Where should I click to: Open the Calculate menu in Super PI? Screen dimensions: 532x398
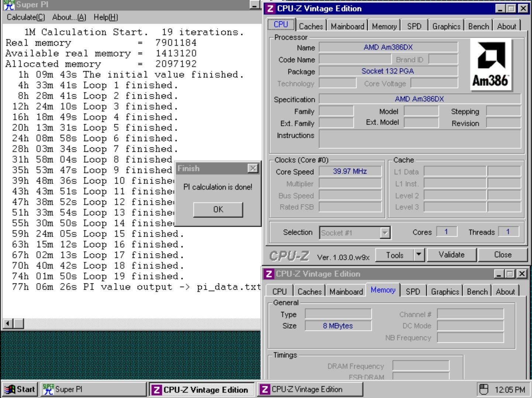(x=26, y=17)
